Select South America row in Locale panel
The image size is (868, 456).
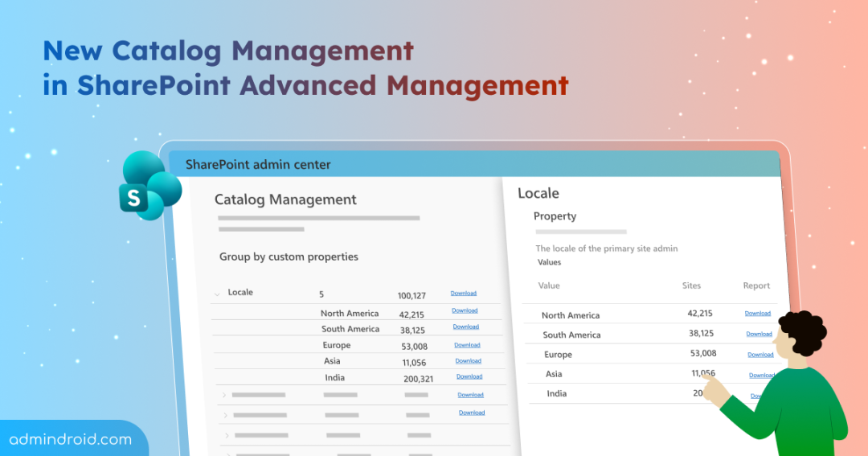tap(571, 335)
